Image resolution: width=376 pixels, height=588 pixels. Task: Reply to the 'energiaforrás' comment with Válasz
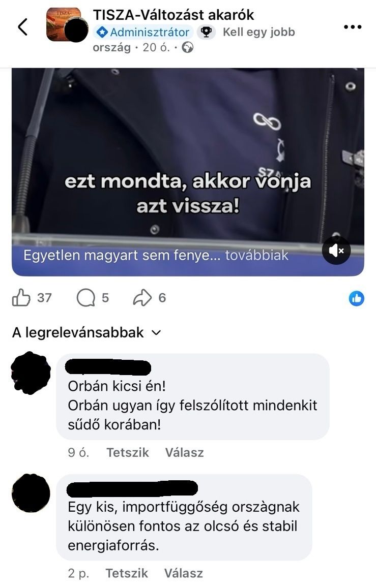(x=184, y=573)
